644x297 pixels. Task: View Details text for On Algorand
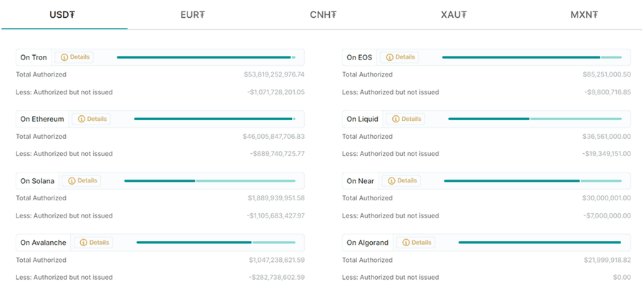[421, 243]
